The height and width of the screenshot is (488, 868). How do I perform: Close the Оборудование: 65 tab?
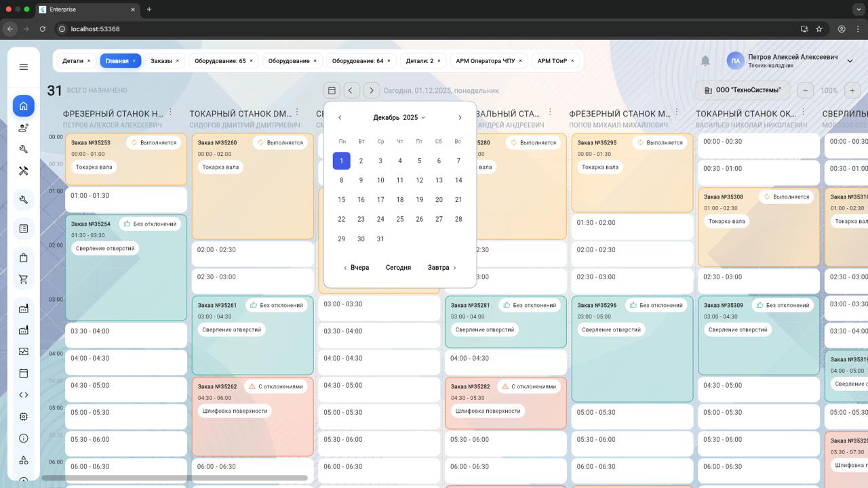point(251,61)
